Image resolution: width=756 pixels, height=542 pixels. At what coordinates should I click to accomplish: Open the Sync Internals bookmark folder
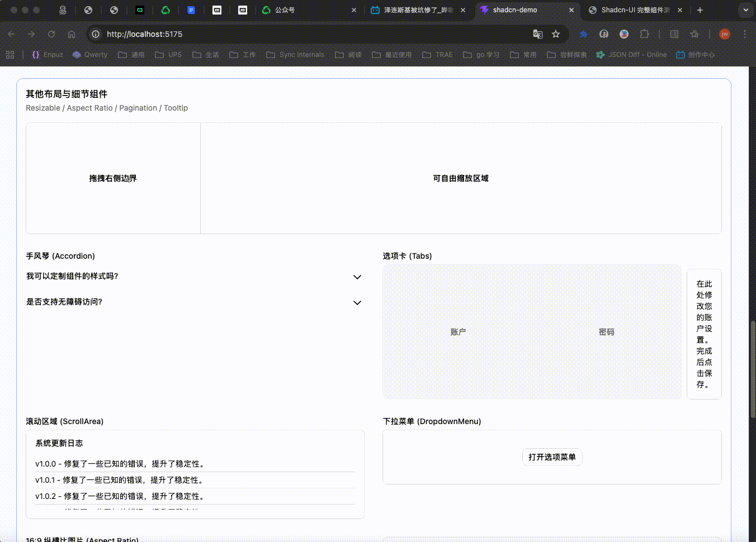pyautogui.click(x=295, y=55)
